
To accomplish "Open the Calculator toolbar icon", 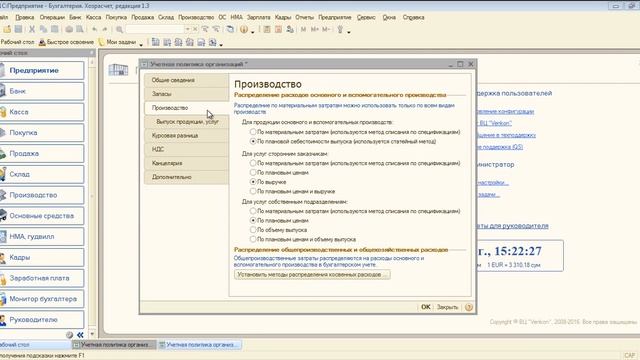I will coord(267,29).
